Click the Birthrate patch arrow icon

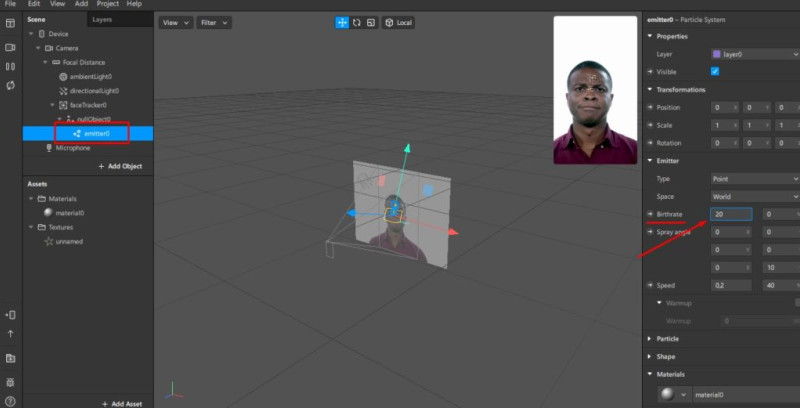click(651, 214)
